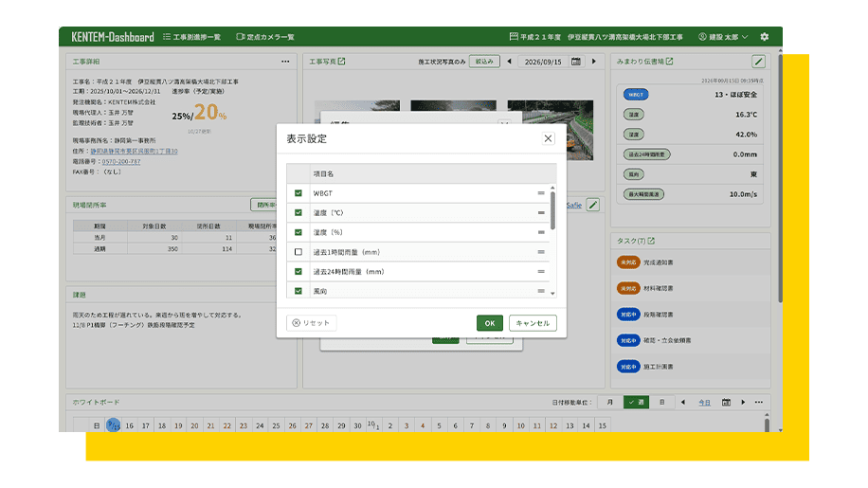The height and width of the screenshot is (488, 868).
Task: Confirm dialog with the OK button
Action: [489, 323]
